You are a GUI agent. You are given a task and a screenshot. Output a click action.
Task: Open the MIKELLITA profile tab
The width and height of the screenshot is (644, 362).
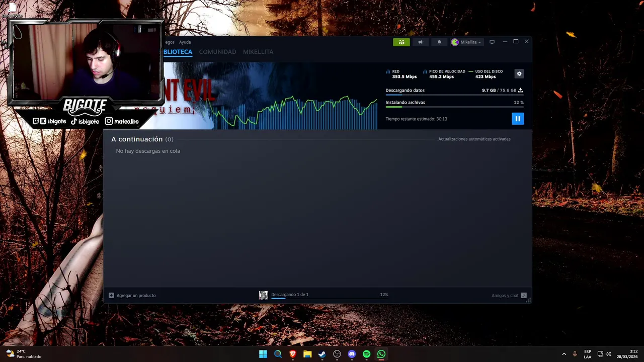[x=258, y=52]
